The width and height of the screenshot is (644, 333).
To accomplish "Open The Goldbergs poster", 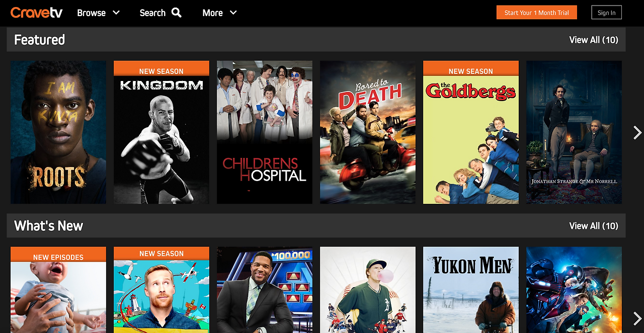I will [471, 132].
